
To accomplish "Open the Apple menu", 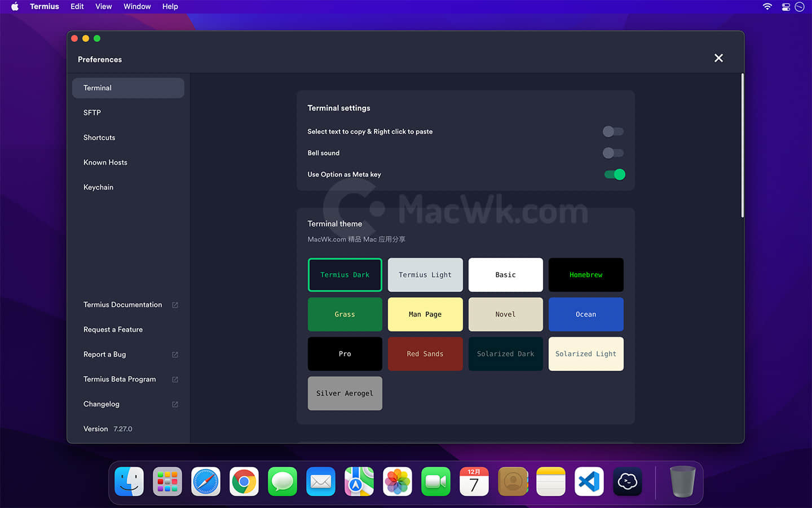I will [15, 7].
